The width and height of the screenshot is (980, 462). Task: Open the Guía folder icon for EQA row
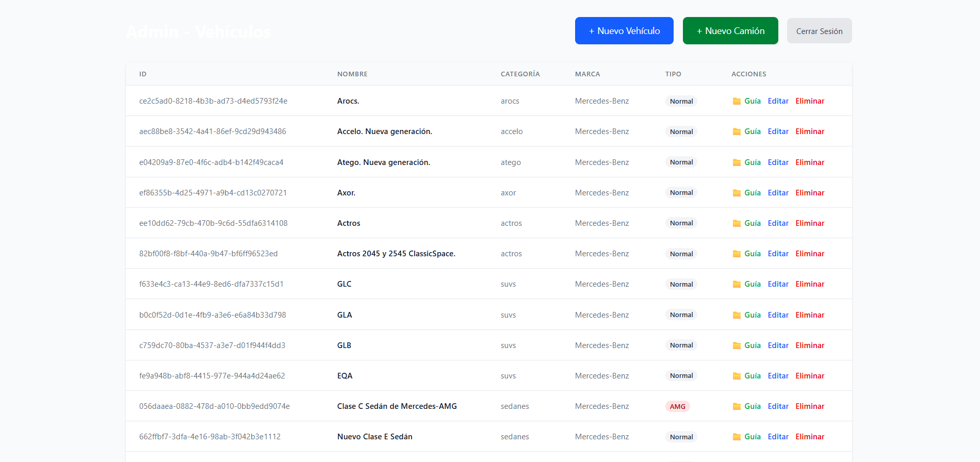(737, 376)
